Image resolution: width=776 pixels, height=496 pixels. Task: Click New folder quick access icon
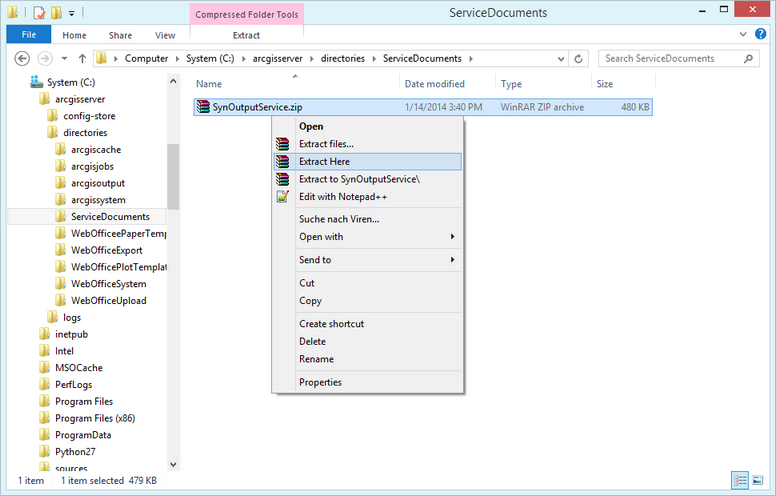56,13
